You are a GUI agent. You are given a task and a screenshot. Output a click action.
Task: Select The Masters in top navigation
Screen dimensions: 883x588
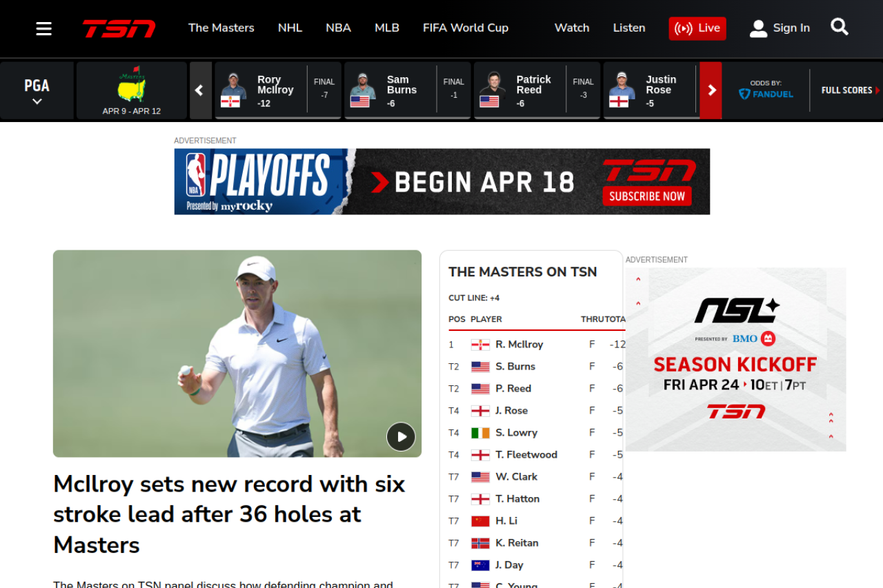point(221,28)
